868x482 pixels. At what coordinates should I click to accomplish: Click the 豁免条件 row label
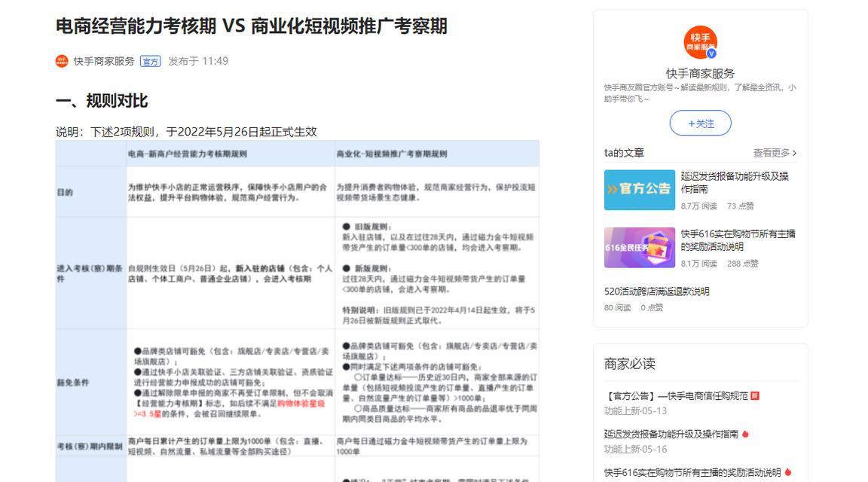coord(73,383)
